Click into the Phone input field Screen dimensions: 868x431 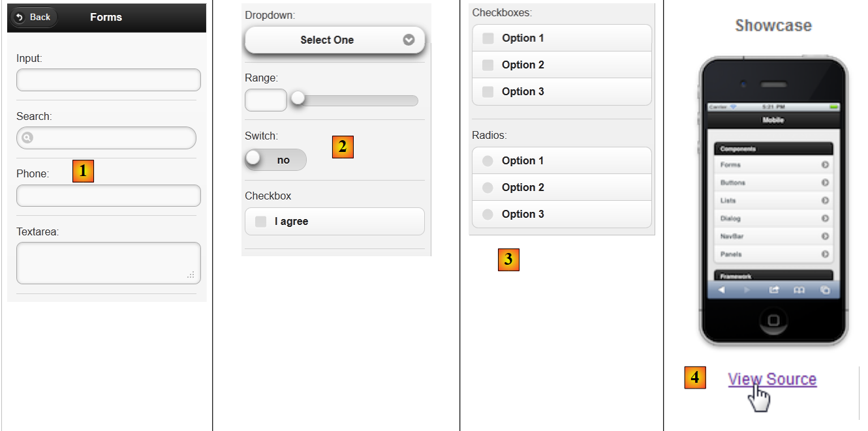point(108,196)
